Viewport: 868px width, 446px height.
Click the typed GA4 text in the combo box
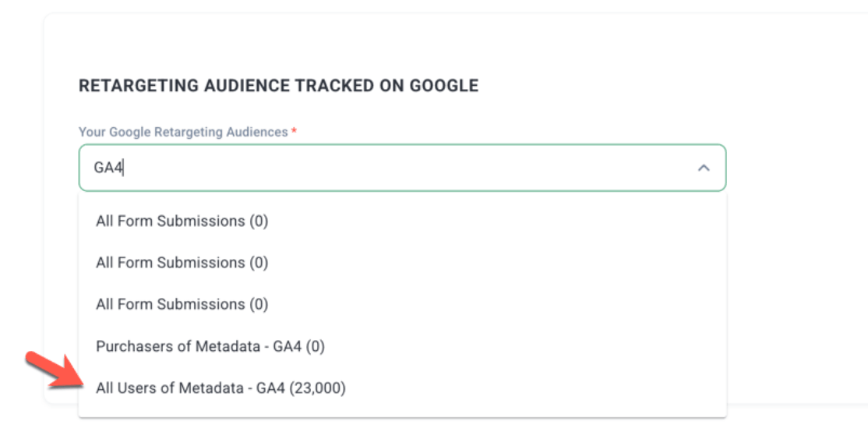click(108, 168)
